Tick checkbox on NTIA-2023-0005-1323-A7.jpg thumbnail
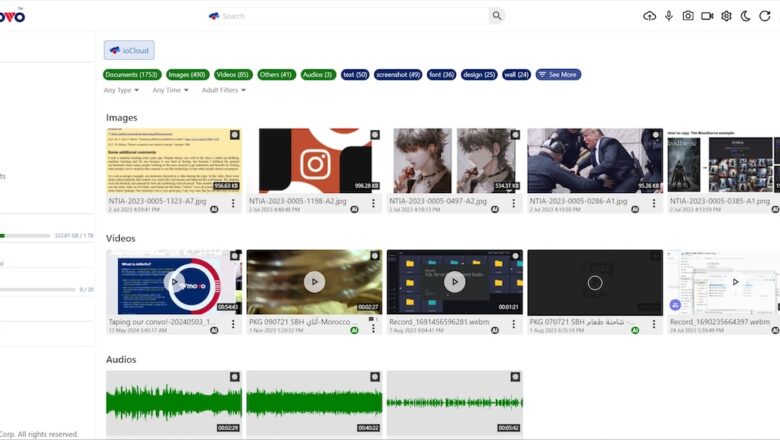Screen dimensions: 780x440 tap(235, 135)
